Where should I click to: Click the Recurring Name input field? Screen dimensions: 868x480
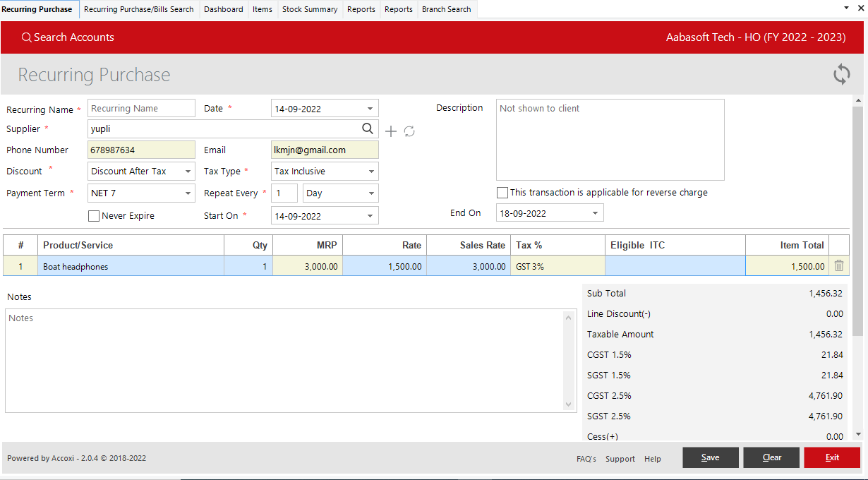141,108
